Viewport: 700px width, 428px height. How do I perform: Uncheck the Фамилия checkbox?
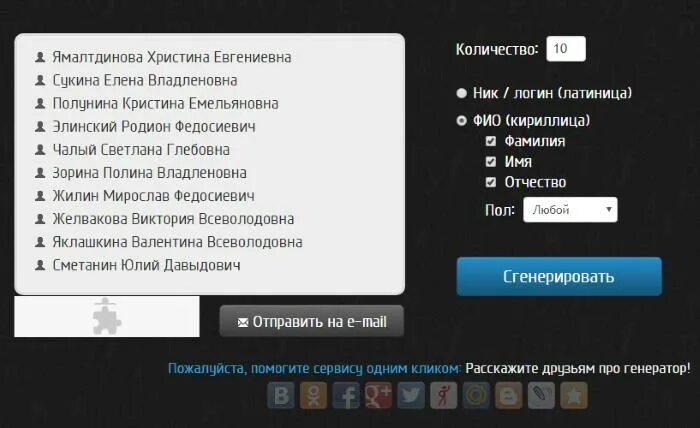click(x=491, y=141)
